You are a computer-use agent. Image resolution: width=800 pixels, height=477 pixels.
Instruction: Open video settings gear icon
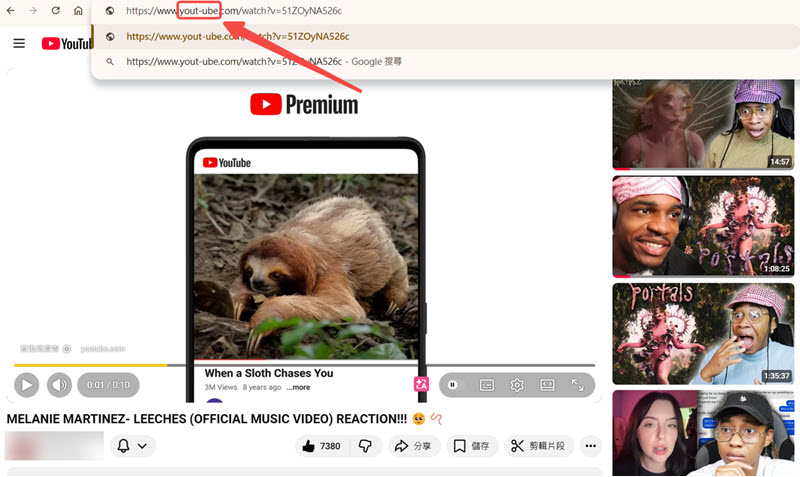[x=517, y=385]
